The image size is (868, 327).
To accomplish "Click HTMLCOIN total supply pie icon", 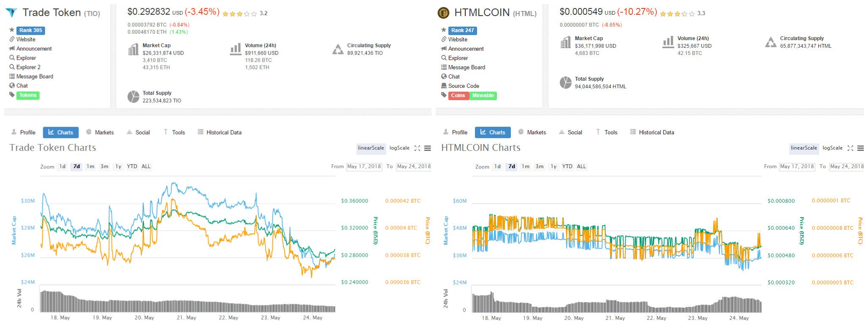I will click(566, 82).
